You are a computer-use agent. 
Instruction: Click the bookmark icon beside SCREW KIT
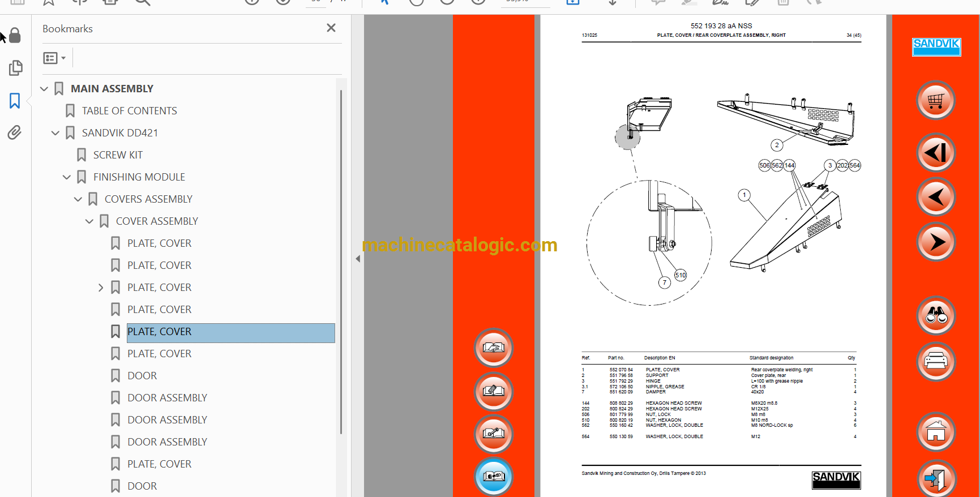pos(82,155)
